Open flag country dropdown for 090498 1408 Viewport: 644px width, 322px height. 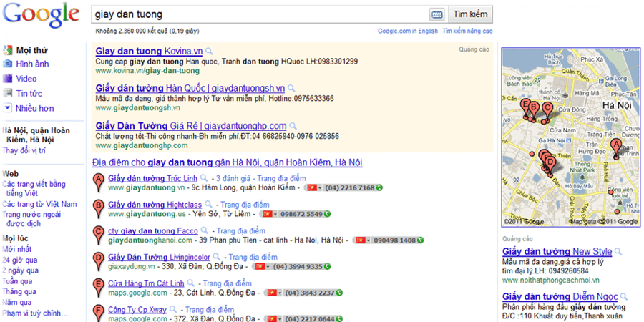(362, 240)
